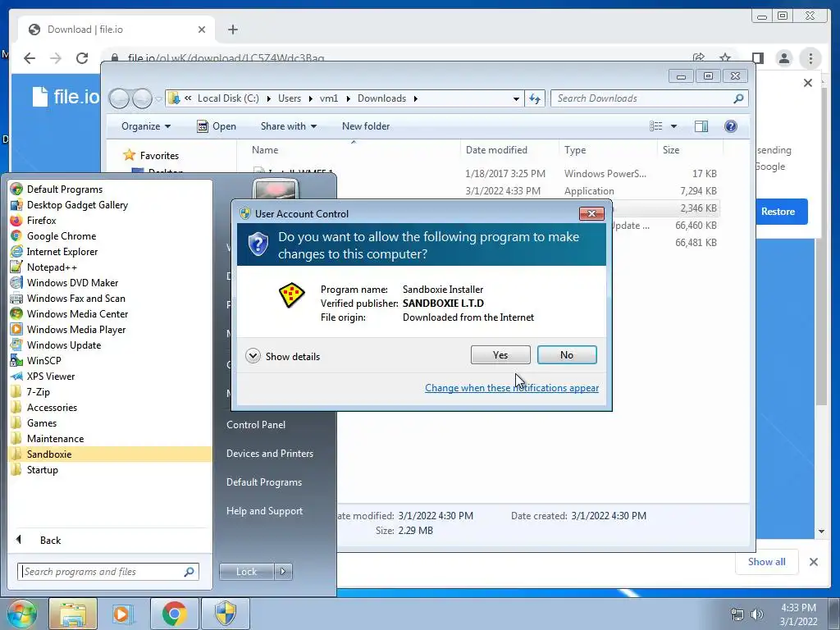Open Help and Support
Image resolution: width=840 pixels, height=630 pixels.
pos(264,511)
